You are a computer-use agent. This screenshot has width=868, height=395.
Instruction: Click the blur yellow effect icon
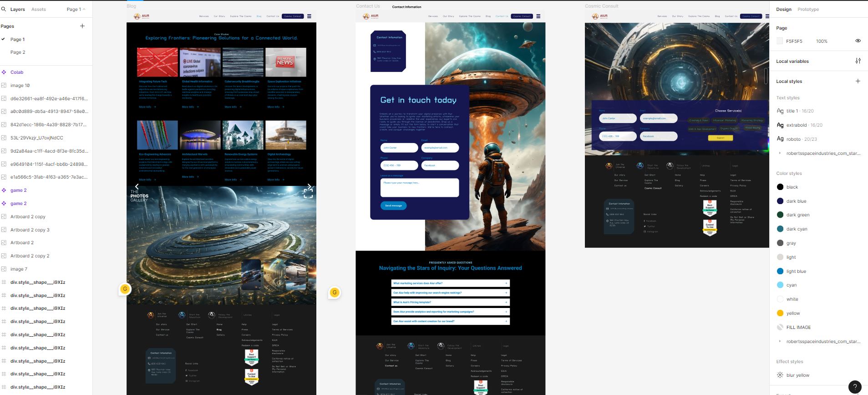pos(780,375)
